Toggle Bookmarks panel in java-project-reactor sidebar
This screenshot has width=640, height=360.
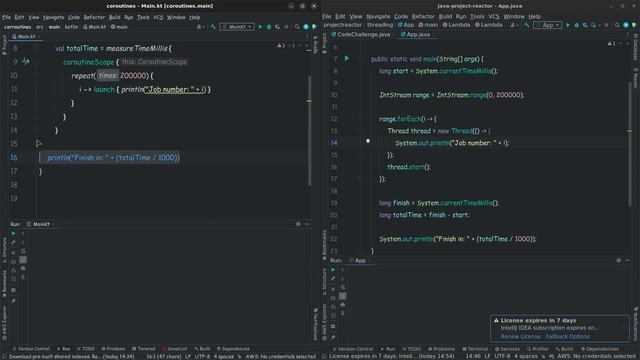(x=324, y=245)
